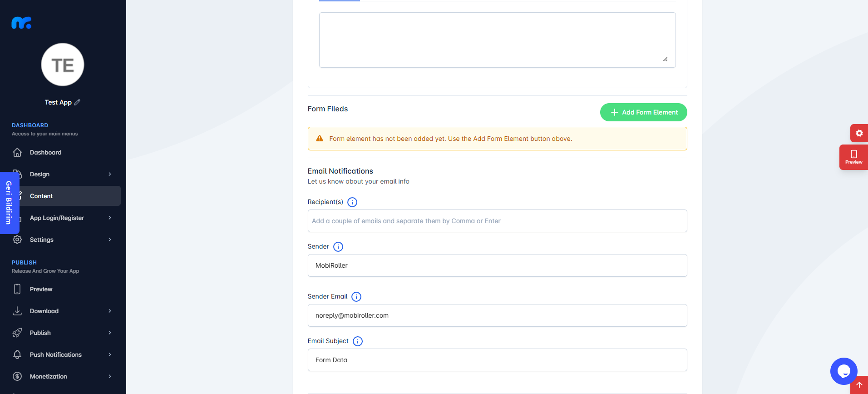This screenshot has width=868, height=394.
Task: Open Preview in the sidebar
Action: (x=41, y=289)
